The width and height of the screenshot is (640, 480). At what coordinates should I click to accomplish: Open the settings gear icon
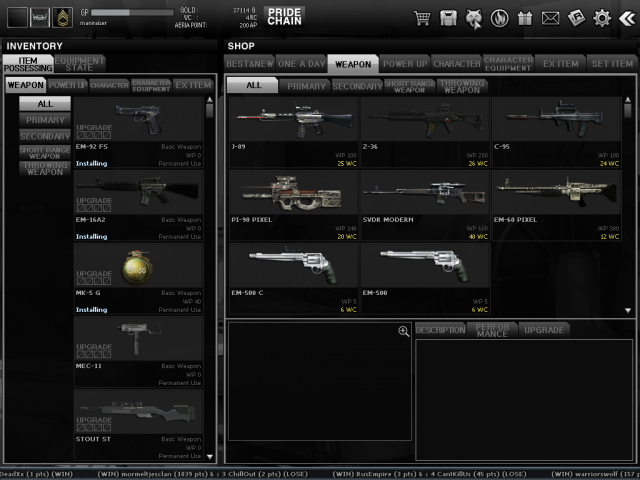[602, 18]
